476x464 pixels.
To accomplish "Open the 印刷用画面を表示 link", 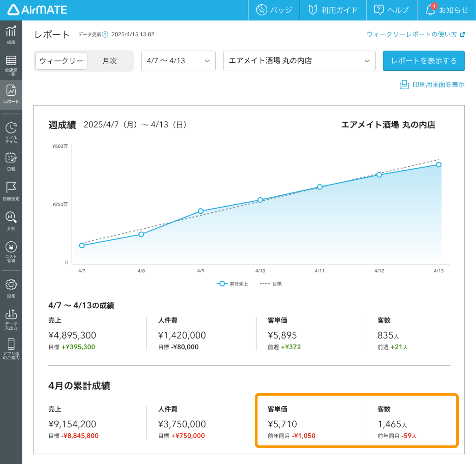I will (x=438, y=85).
